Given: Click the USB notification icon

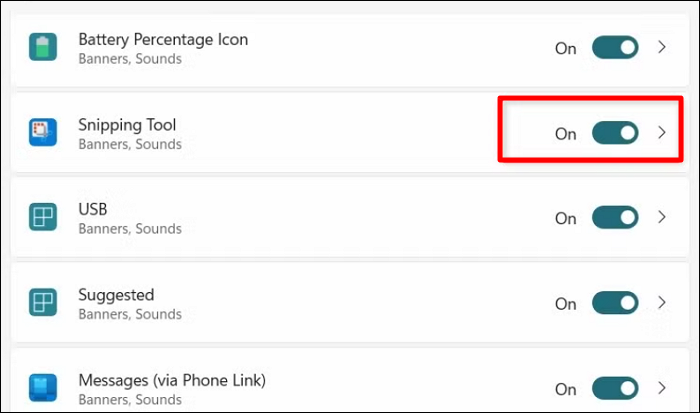Looking at the screenshot, I should tap(43, 218).
